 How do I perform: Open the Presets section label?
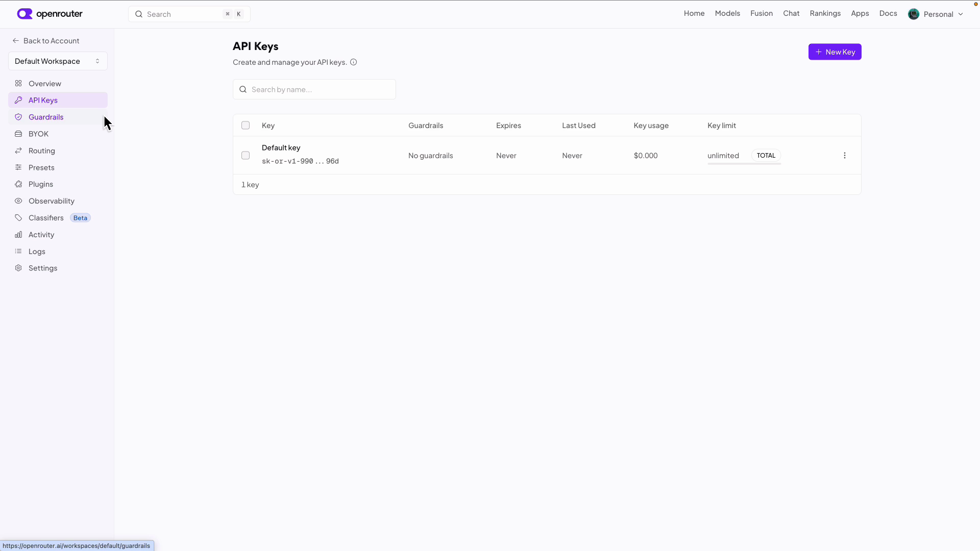click(x=41, y=168)
